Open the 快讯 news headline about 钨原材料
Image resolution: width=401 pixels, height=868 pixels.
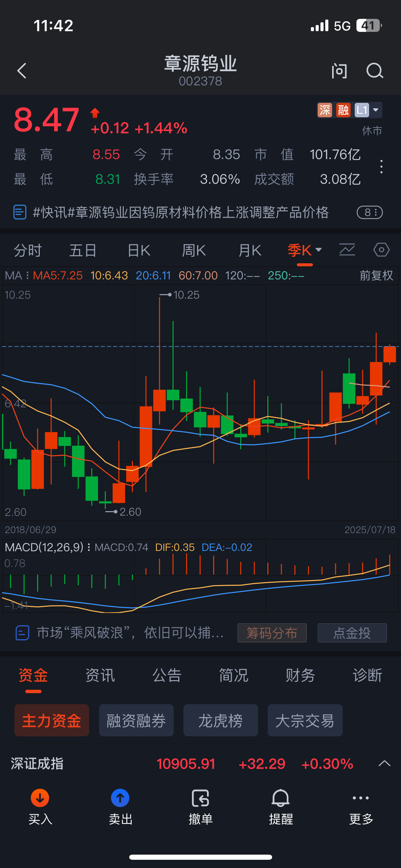[181, 212]
